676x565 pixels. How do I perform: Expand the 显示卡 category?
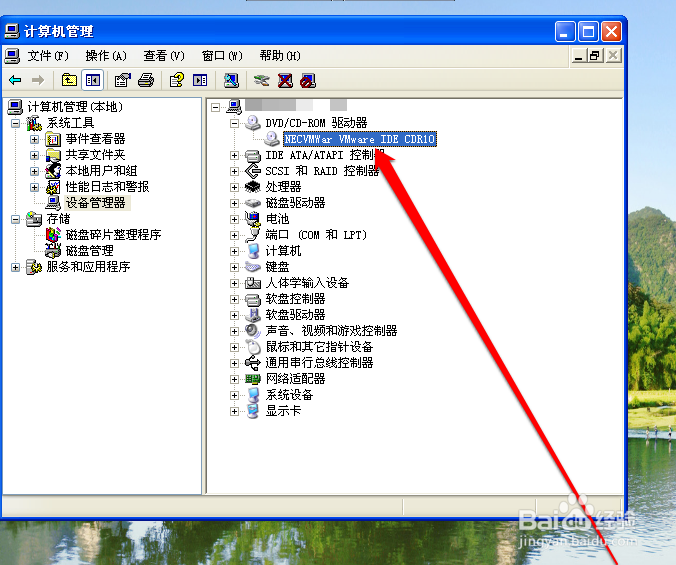point(234,411)
